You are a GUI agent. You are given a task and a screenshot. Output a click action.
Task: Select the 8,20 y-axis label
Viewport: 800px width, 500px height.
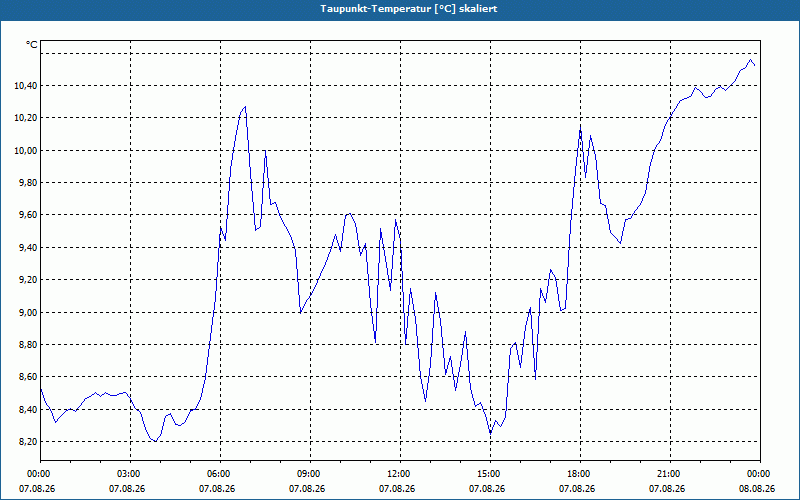click(x=28, y=441)
